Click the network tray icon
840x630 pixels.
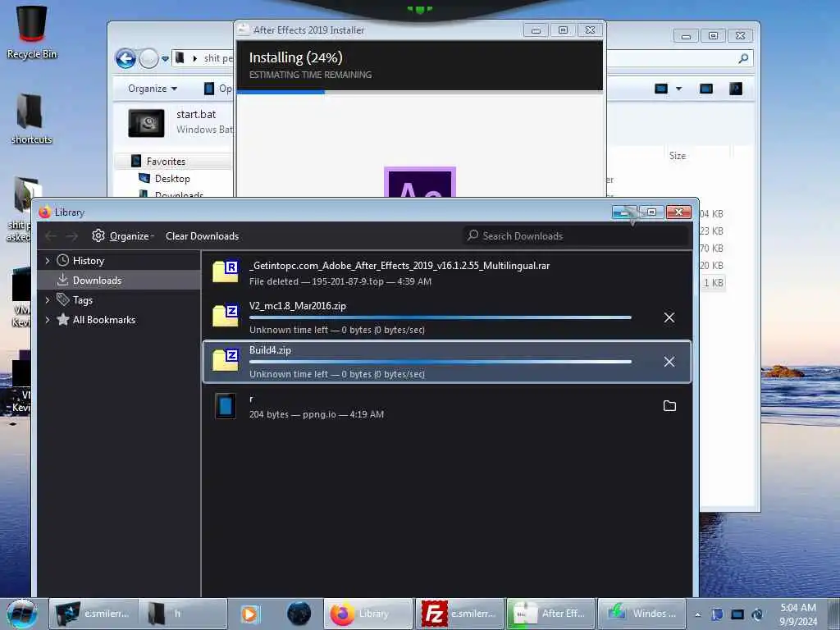tap(737, 614)
